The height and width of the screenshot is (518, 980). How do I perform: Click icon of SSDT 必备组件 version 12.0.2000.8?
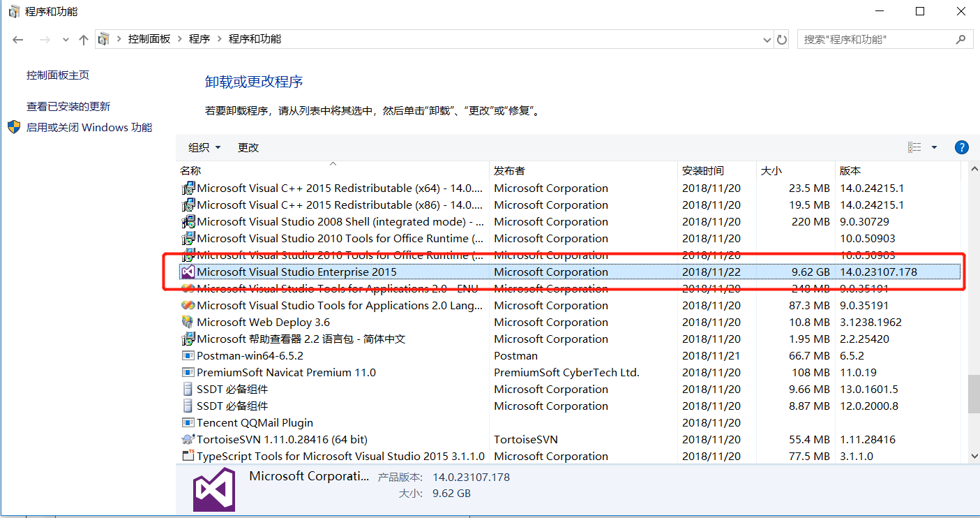[x=188, y=406]
